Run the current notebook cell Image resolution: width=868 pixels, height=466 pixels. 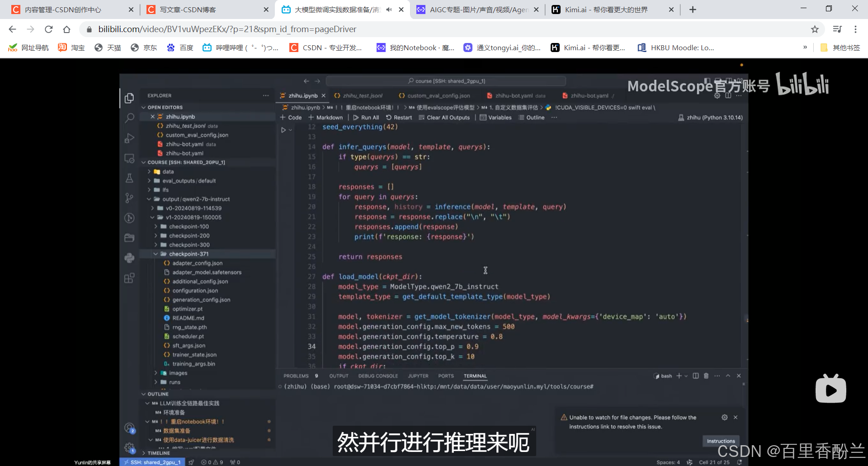tap(283, 130)
